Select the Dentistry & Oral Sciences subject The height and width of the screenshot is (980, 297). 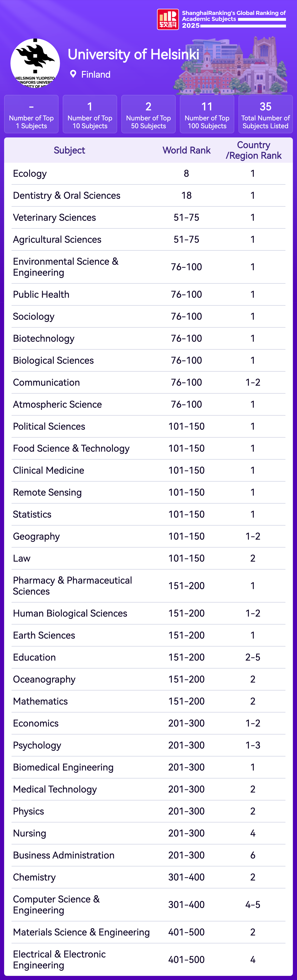tap(67, 196)
